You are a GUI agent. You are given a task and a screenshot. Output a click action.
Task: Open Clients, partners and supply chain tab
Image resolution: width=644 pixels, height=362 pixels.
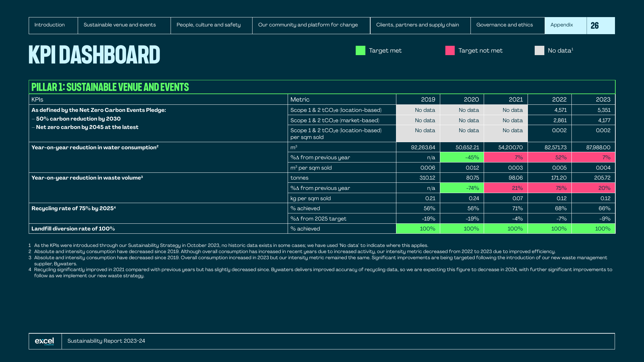point(421,25)
